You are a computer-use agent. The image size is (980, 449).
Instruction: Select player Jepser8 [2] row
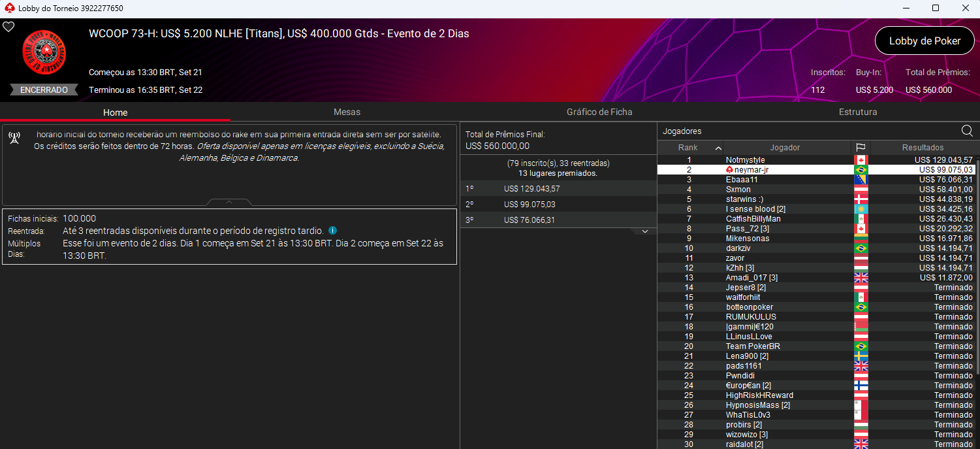click(816, 288)
